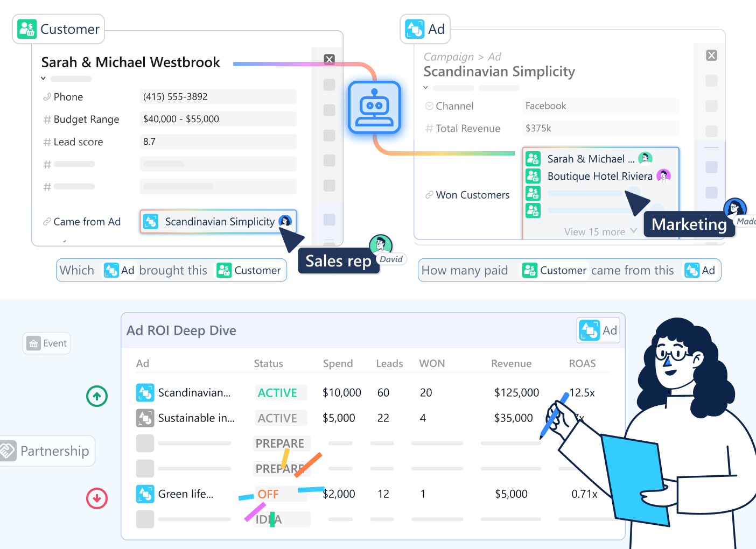
Task: Click the Green life row ad icon
Action: [x=145, y=494]
